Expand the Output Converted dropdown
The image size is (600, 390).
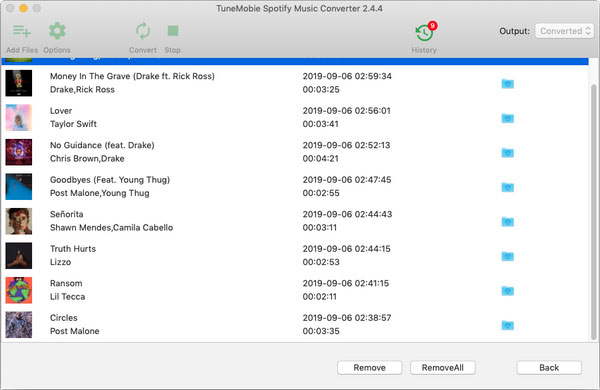564,31
